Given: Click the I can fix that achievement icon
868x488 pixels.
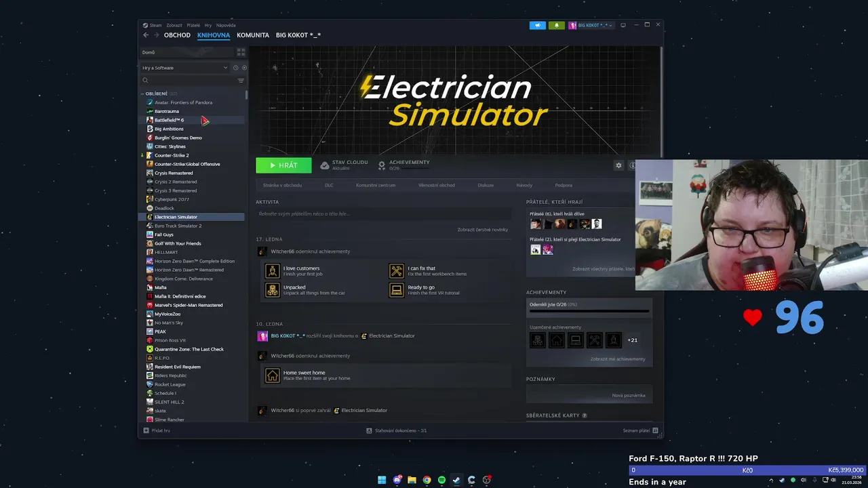Looking at the screenshot, I should pos(397,271).
